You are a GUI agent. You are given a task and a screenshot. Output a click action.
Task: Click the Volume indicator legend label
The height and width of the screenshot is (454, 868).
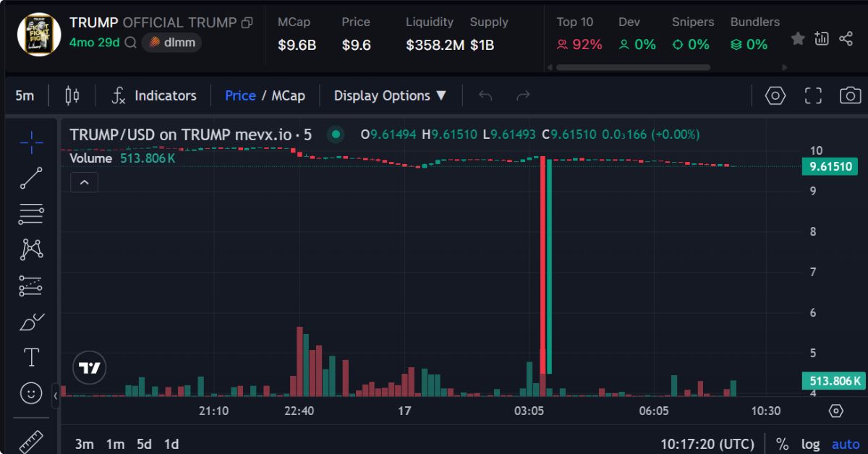click(x=90, y=158)
